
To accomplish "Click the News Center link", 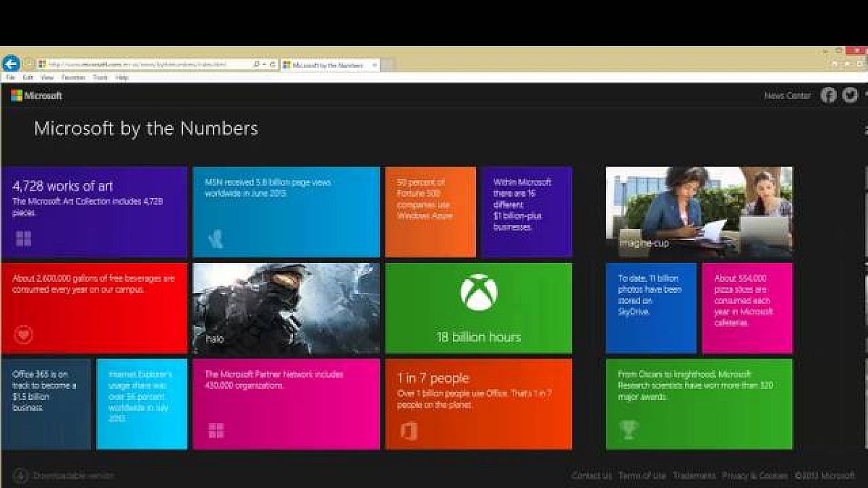I will (x=787, y=95).
